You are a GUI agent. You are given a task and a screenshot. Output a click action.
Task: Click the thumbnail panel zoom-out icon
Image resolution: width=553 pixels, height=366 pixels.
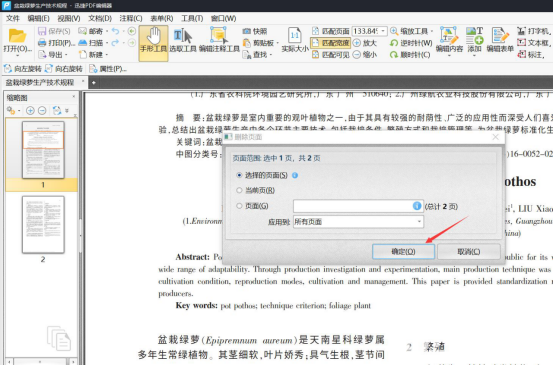tap(42, 111)
